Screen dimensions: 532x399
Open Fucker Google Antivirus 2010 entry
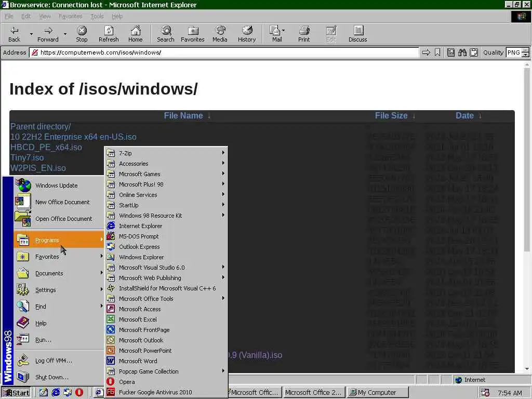click(x=166, y=392)
